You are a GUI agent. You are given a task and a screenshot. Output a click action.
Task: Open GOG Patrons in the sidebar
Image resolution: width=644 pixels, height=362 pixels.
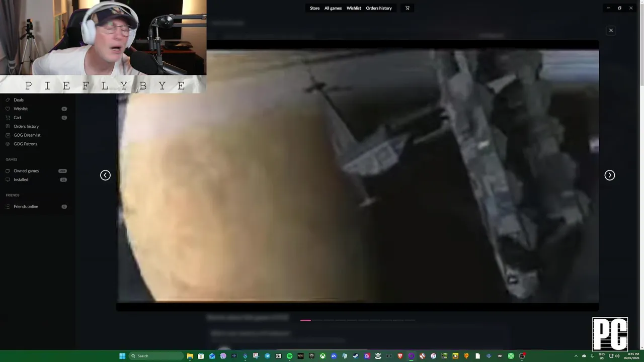(26, 144)
